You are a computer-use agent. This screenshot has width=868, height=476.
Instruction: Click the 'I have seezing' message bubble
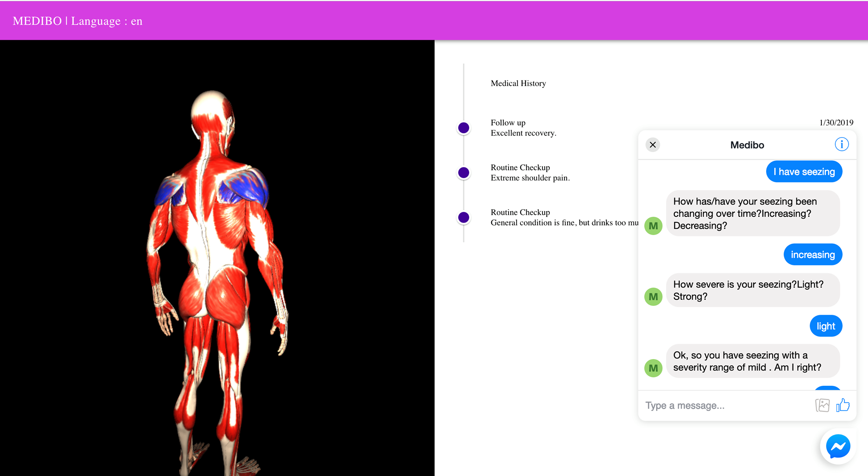click(804, 172)
